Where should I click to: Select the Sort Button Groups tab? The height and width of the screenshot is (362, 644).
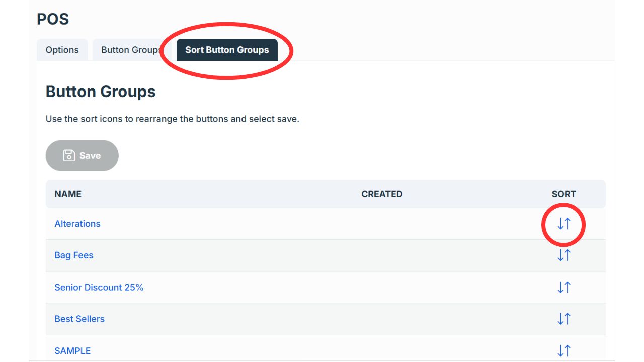coord(227,50)
